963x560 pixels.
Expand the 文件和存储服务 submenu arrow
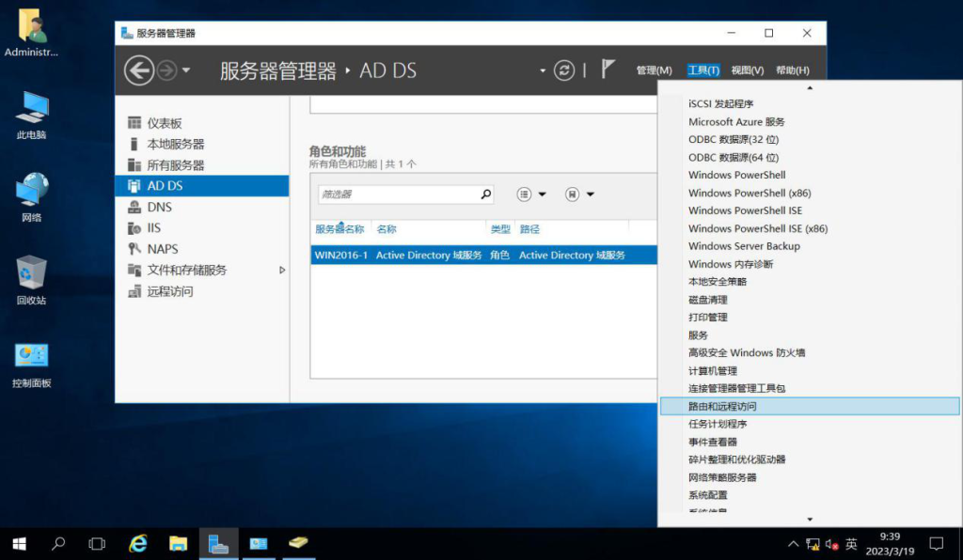coord(282,270)
